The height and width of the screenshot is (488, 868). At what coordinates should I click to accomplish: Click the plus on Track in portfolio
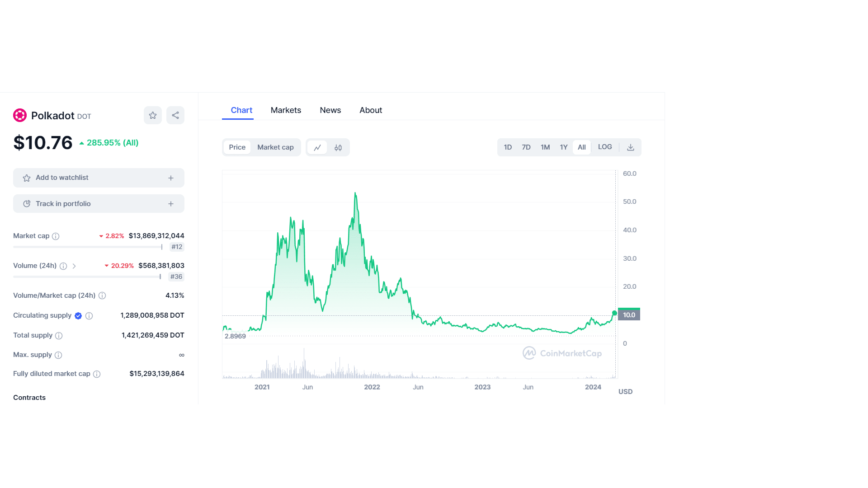click(x=171, y=204)
